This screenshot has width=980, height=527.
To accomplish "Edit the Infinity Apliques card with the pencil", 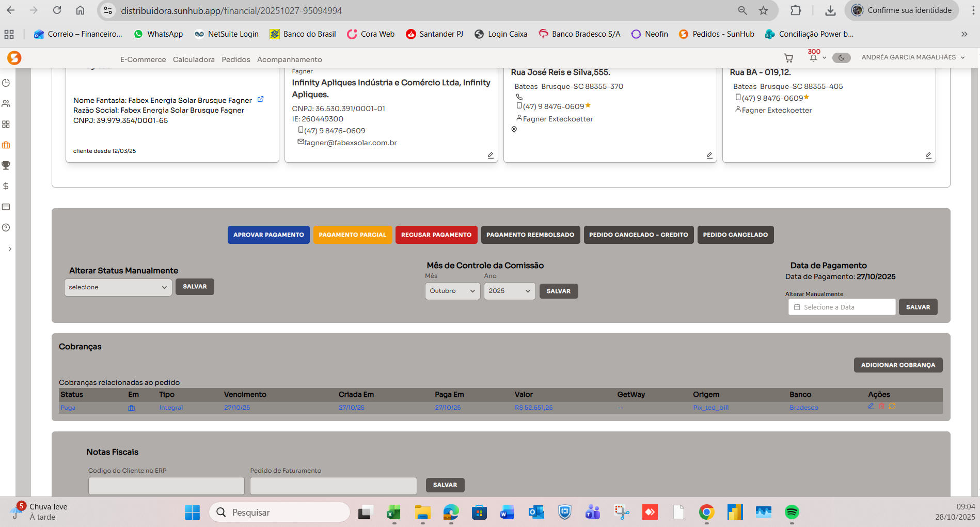I will [491, 155].
